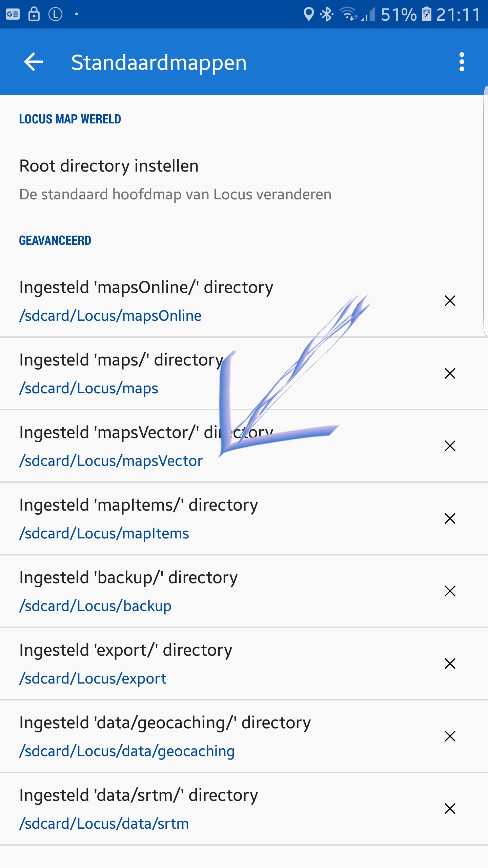
Task: Open the three-dot overflow menu
Action: pyautogui.click(x=462, y=62)
